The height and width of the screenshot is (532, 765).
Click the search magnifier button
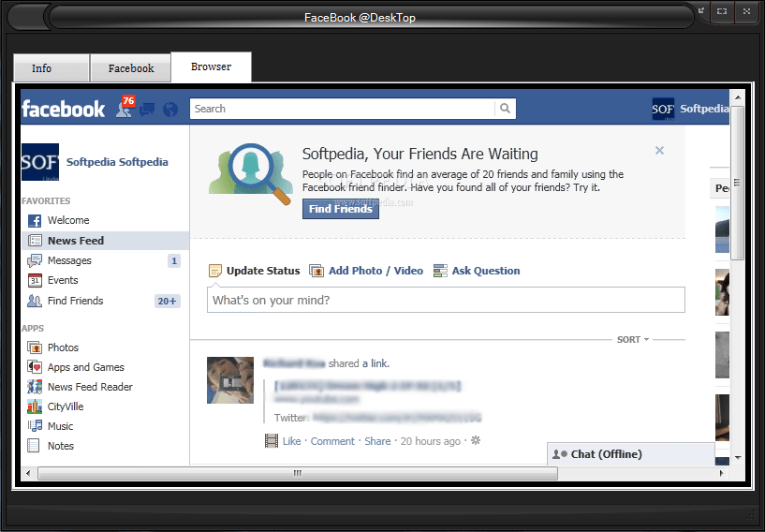click(505, 109)
